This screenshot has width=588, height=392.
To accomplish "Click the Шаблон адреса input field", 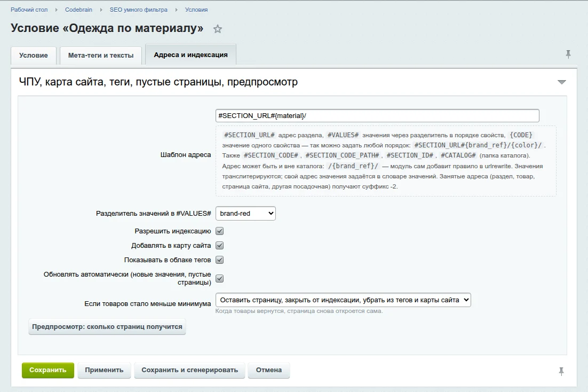I will (x=377, y=116).
